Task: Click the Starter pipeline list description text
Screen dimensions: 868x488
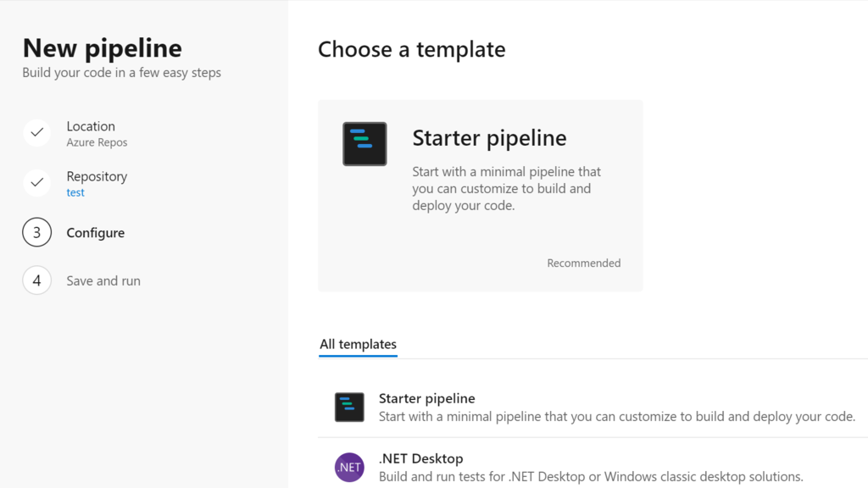Action: 616,416
